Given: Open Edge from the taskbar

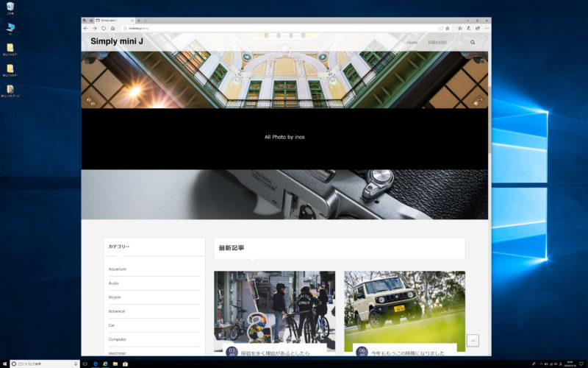Looking at the screenshot, I should pos(96,364).
